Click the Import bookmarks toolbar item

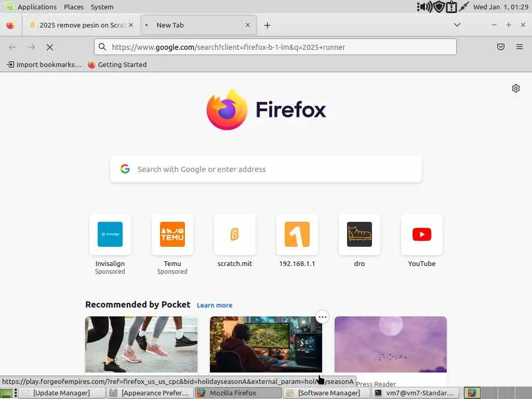[x=44, y=64]
